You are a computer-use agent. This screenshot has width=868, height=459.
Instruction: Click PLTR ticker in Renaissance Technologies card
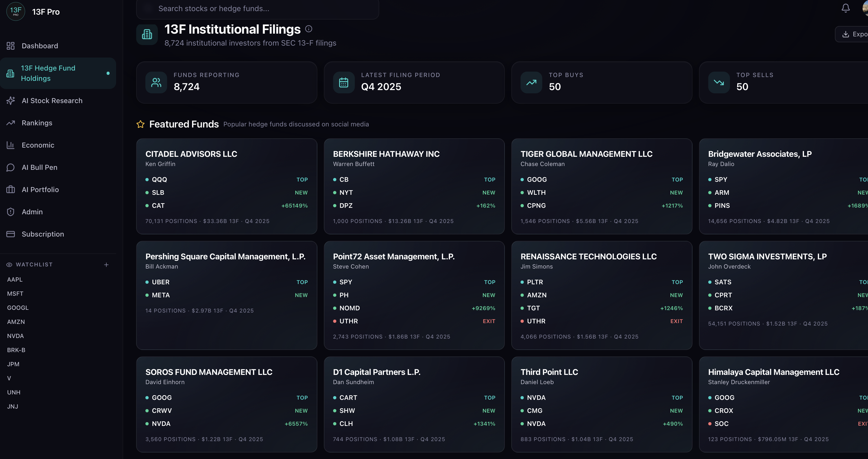point(535,282)
